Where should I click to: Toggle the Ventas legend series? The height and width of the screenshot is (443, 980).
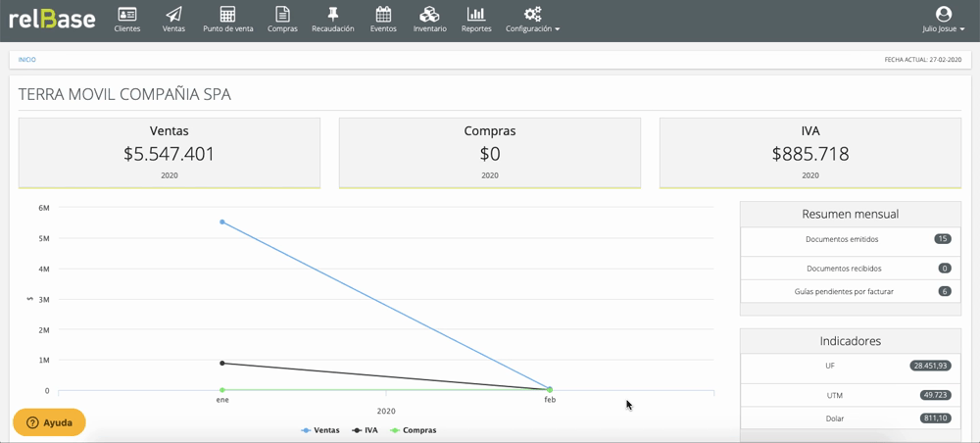(x=320, y=430)
